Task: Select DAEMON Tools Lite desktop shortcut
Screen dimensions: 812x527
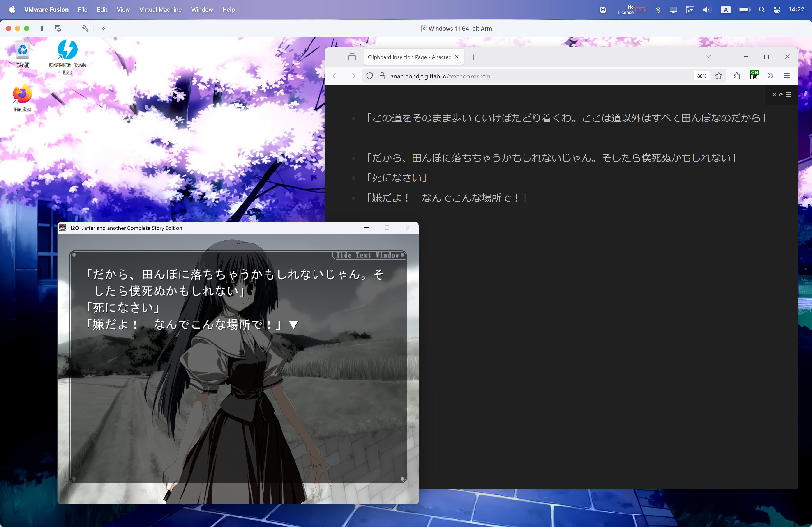Action: [67, 57]
